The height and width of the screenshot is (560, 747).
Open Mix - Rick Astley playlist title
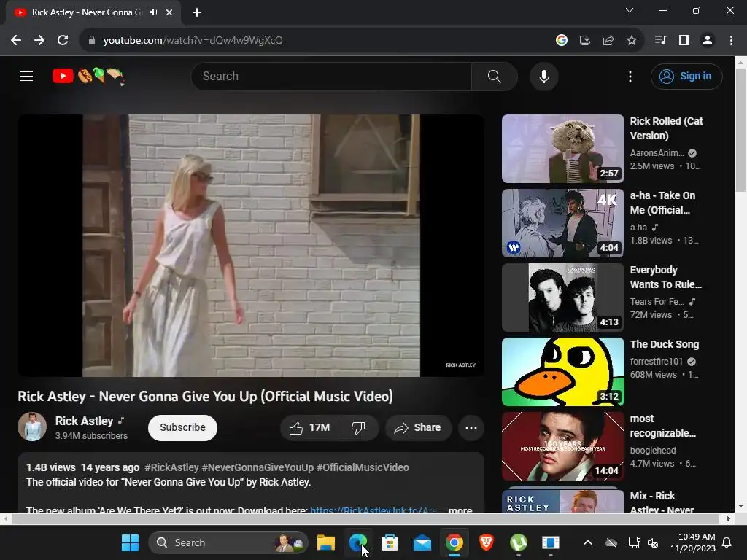[x=662, y=503]
